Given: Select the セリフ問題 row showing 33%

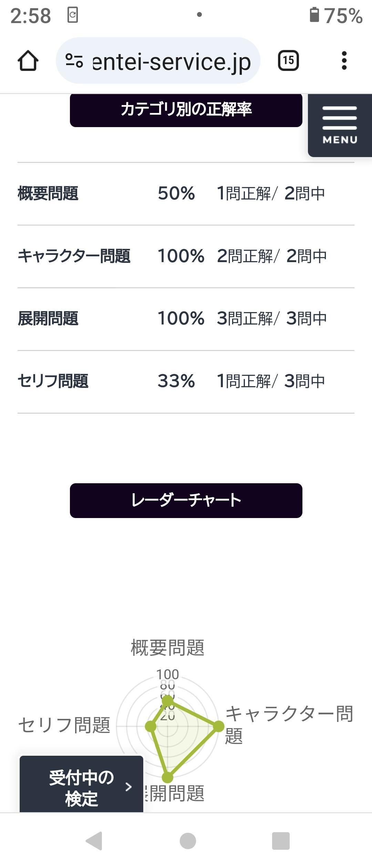Looking at the screenshot, I should pyautogui.click(x=186, y=382).
